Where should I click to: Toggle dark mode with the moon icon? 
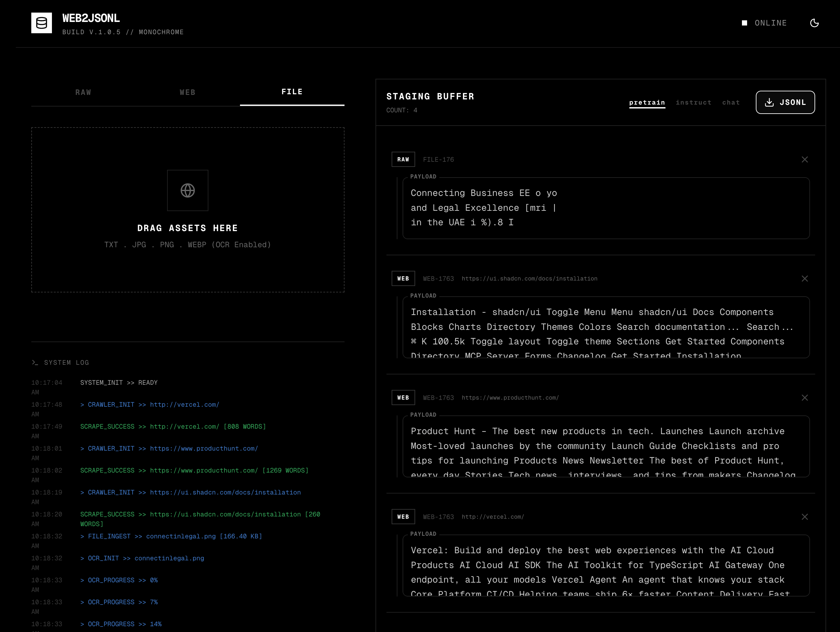tap(814, 23)
